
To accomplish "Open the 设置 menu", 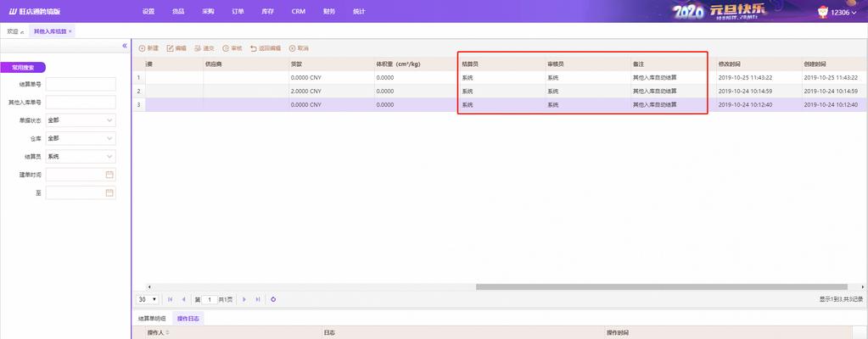I will pyautogui.click(x=148, y=12).
